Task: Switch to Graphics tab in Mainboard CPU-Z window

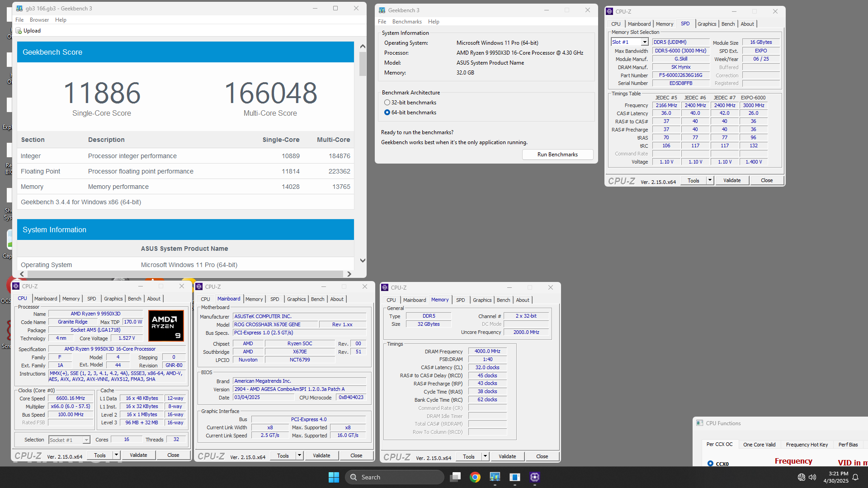Action: click(296, 299)
